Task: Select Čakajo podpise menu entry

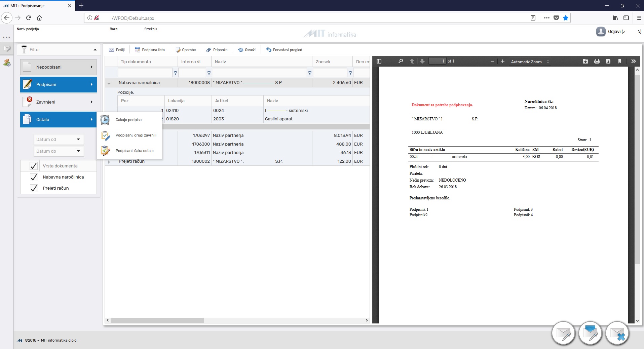Action: 129,120
